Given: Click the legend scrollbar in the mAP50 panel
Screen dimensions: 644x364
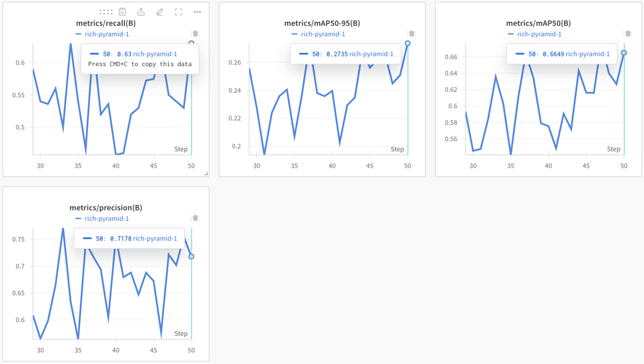Looking at the screenshot, I should 628,34.
